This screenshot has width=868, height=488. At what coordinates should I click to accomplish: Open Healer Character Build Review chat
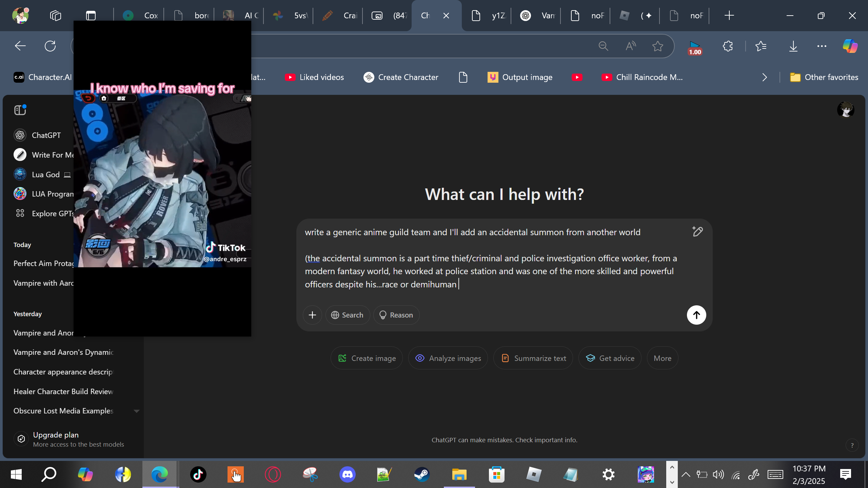point(63,391)
